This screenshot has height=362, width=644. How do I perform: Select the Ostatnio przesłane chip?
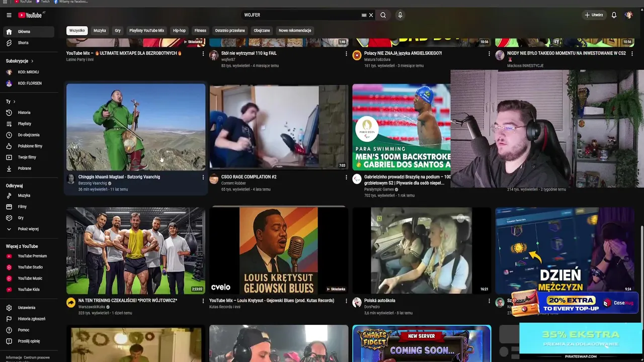click(230, 31)
